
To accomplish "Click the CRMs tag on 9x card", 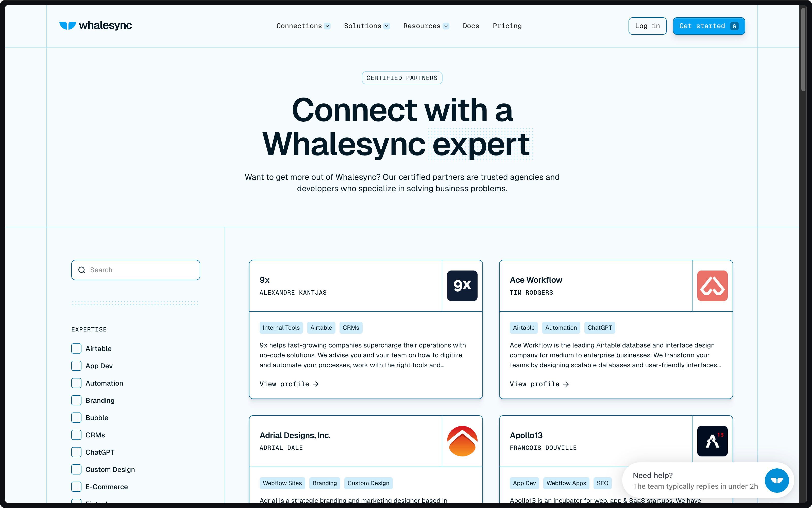I will 351,328.
